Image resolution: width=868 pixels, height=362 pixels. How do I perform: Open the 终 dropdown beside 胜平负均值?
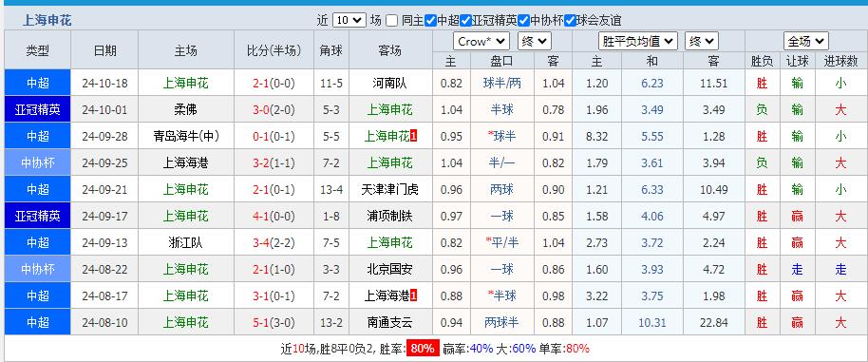702,41
